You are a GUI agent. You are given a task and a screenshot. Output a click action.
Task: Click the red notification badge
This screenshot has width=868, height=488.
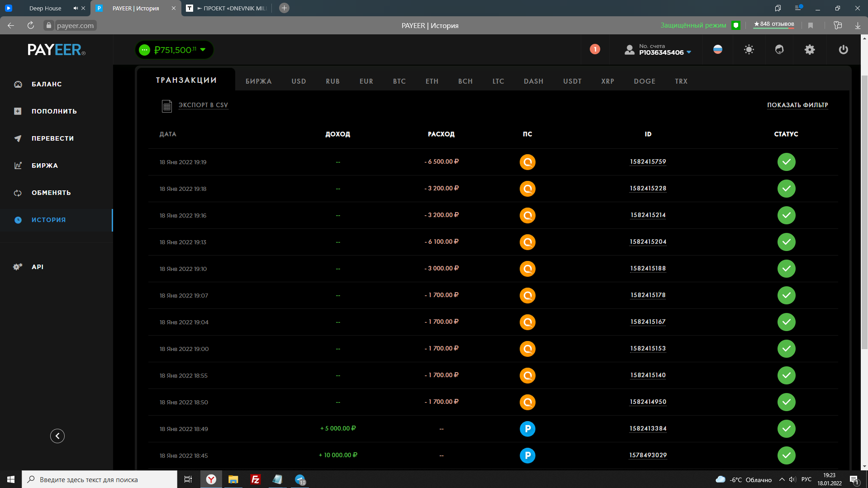pos(595,49)
